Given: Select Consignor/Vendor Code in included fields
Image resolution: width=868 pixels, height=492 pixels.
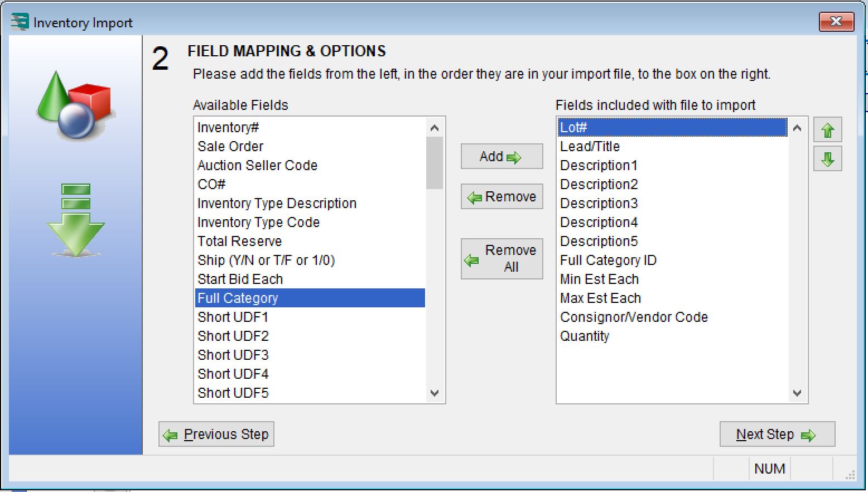Looking at the screenshot, I should point(673,317).
